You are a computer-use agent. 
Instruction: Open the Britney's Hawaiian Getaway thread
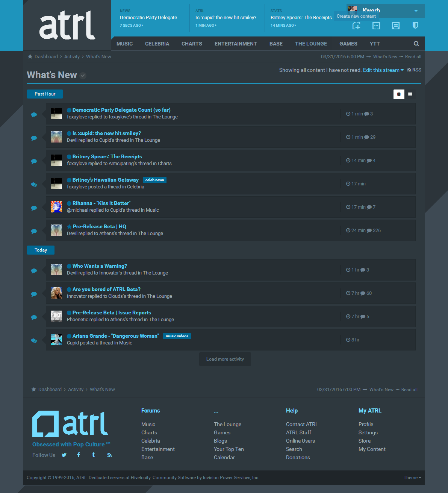click(106, 180)
